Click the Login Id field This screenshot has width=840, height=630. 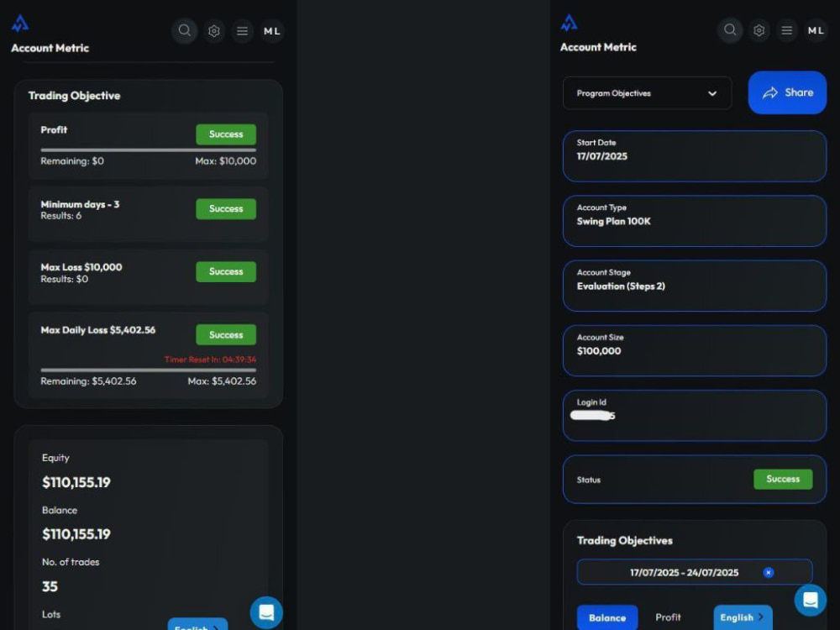(x=695, y=416)
